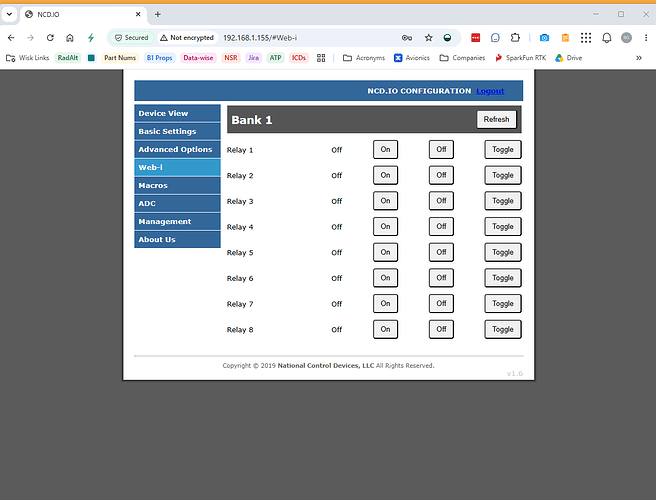Open the Avionics bookmark
This screenshot has width=656, height=500.
(x=412, y=58)
